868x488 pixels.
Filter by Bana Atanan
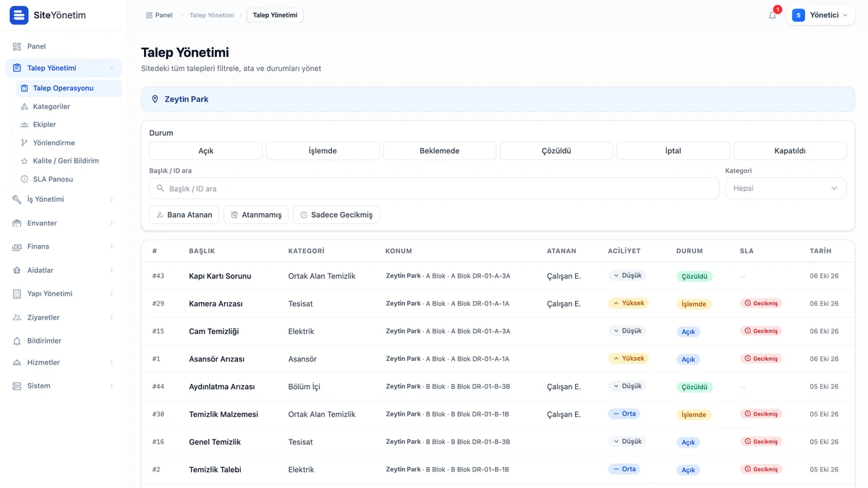point(184,215)
